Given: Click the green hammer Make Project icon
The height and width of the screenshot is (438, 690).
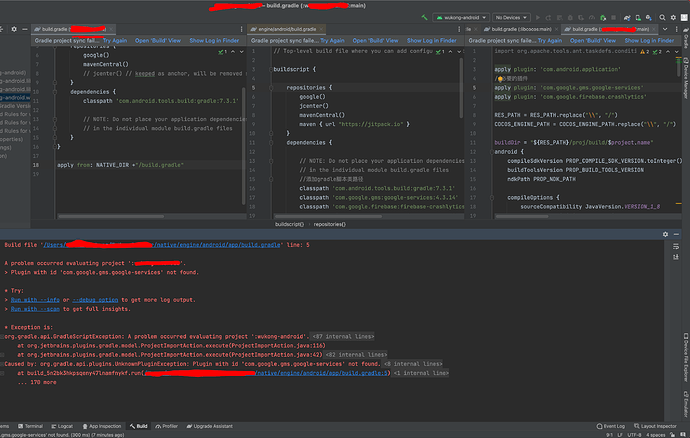Looking at the screenshot, I should pyautogui.click(x=425, y=18).
